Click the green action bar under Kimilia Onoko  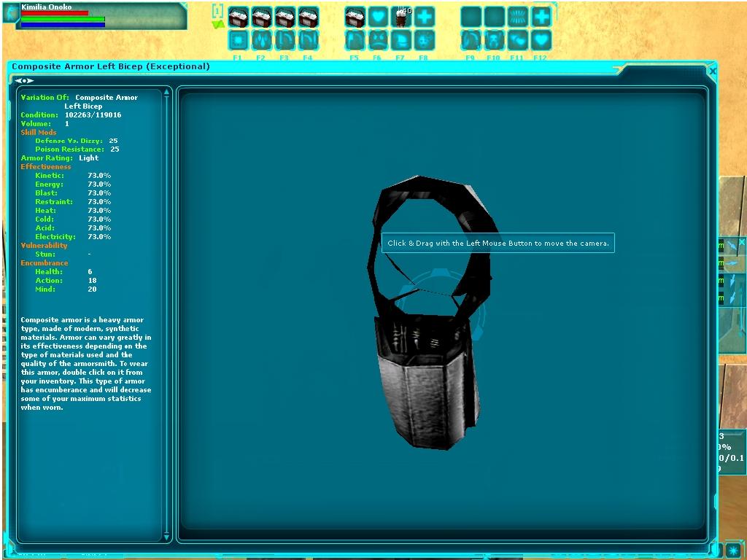pos(63,19)
